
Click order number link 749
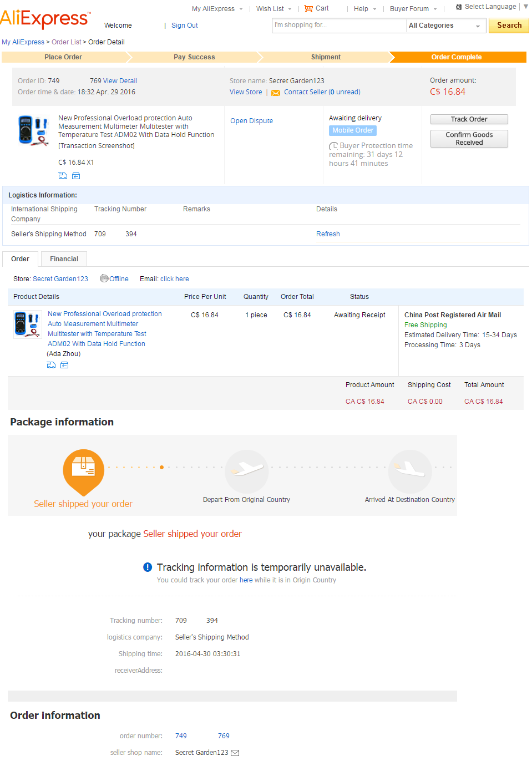(181, 736)
